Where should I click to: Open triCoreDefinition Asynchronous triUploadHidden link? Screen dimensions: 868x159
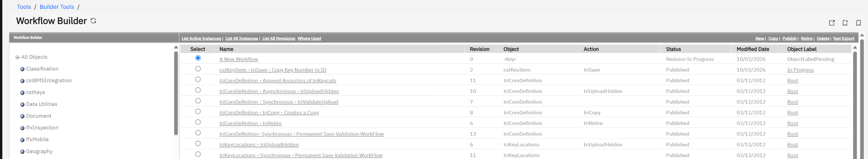click(x=279, y=91)
